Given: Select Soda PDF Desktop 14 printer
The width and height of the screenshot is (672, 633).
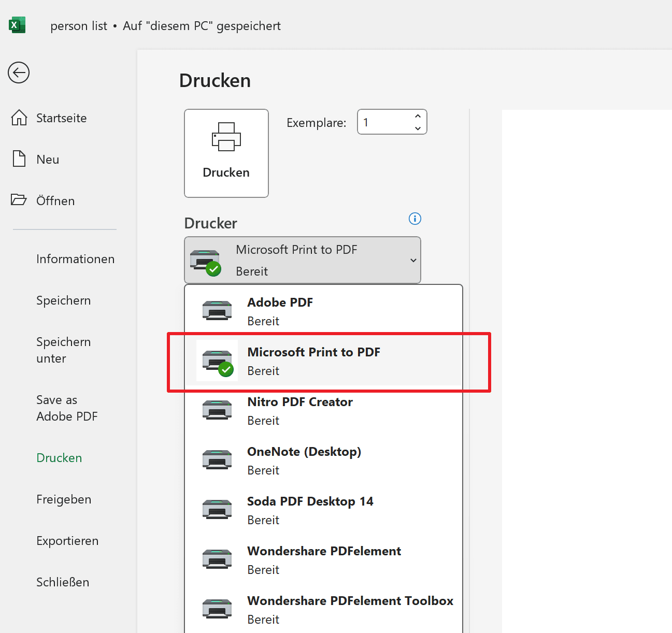Looking at the screenshot, I should click(x=323, y=510).
